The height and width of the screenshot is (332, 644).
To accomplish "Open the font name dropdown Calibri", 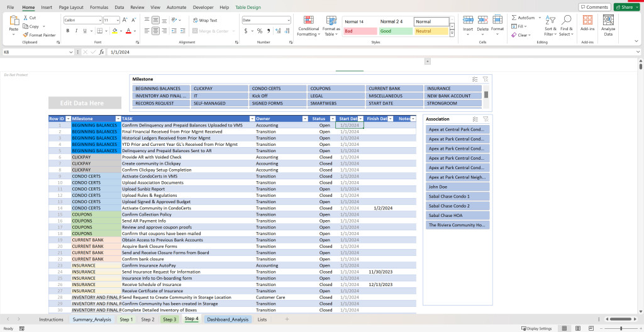I will pos(100,20).
